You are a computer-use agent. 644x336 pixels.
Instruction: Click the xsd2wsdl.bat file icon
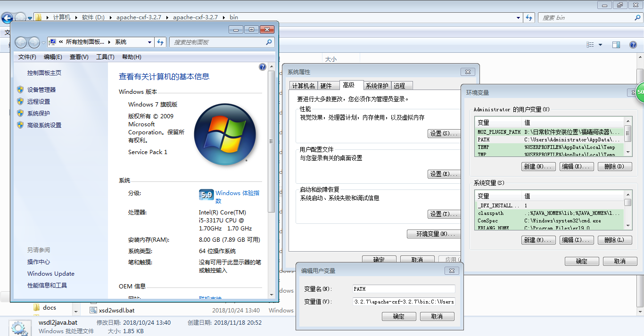coord(93,310)
